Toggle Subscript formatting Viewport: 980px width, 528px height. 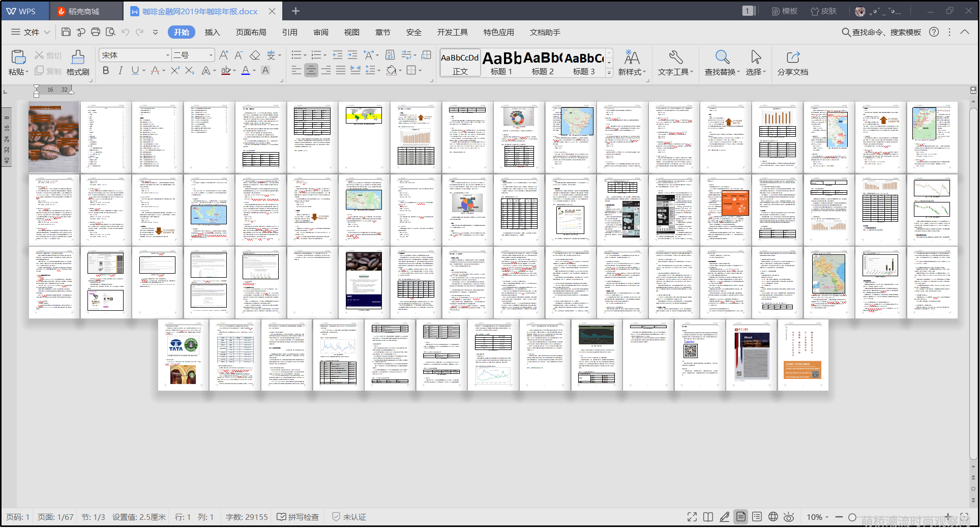click(x=189, y=71)
